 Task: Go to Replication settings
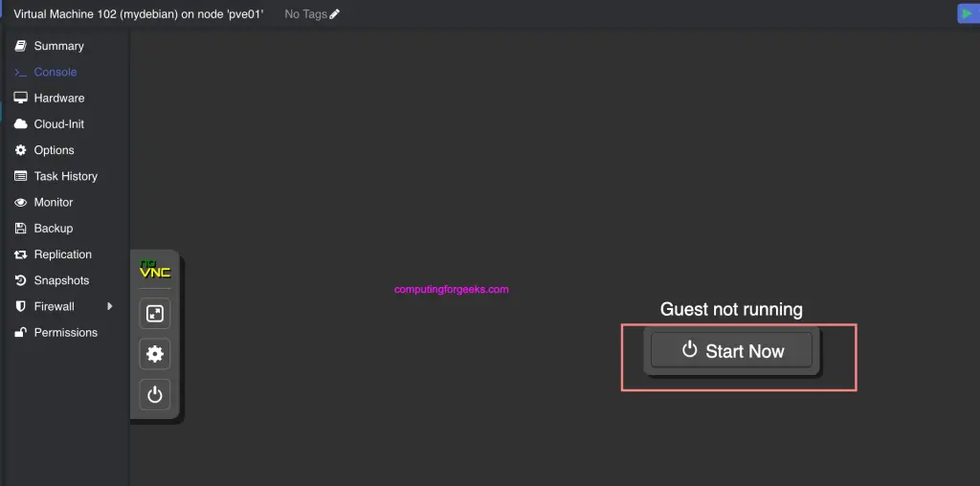click(x=62, y=254)
